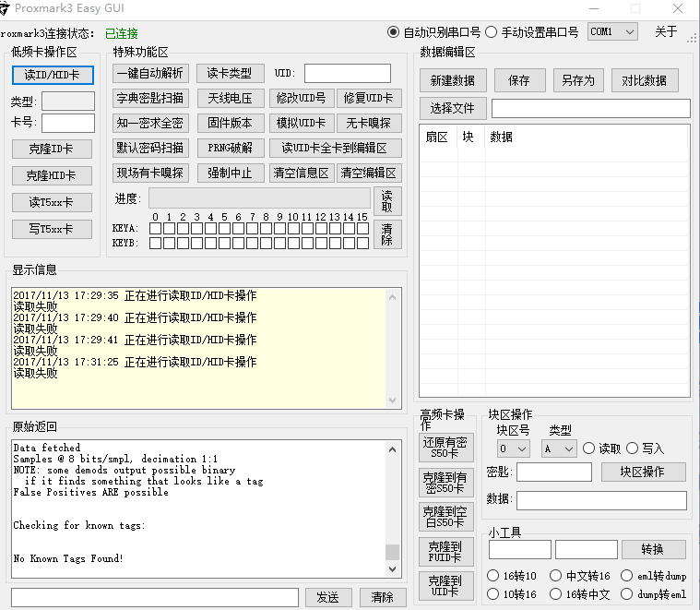
Task: Click the 新建数据 button
Action: point(453,80)
